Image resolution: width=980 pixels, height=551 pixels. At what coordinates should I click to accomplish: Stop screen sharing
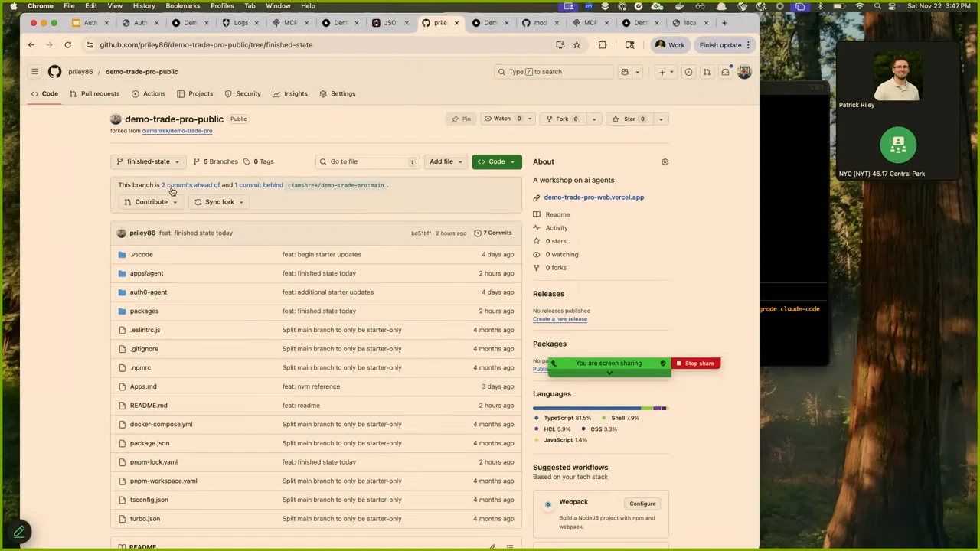[695, 364]
